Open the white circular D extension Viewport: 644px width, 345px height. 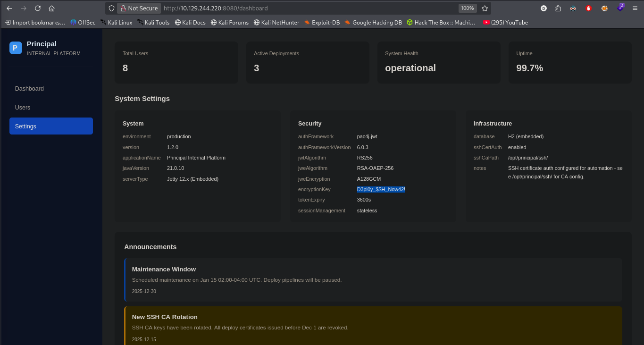click(x=544, y=8)
